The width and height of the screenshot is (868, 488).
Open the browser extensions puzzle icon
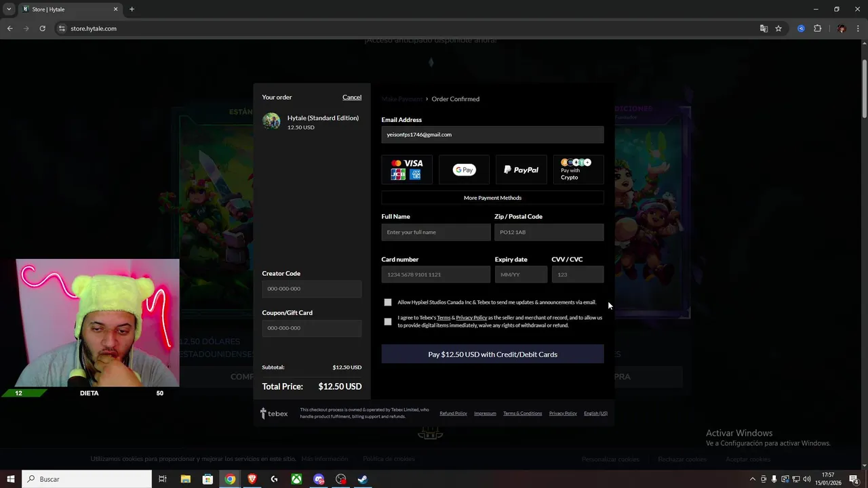point(817,28)
